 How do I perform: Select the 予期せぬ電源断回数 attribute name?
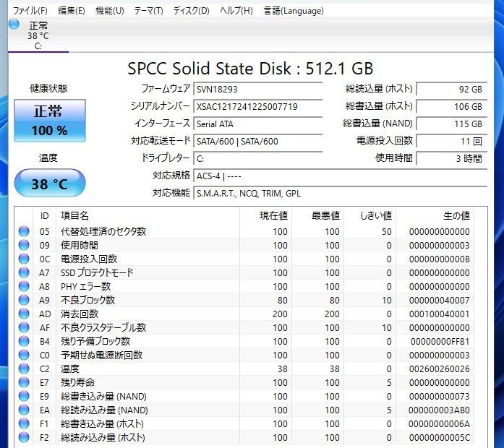pos(101,355)
